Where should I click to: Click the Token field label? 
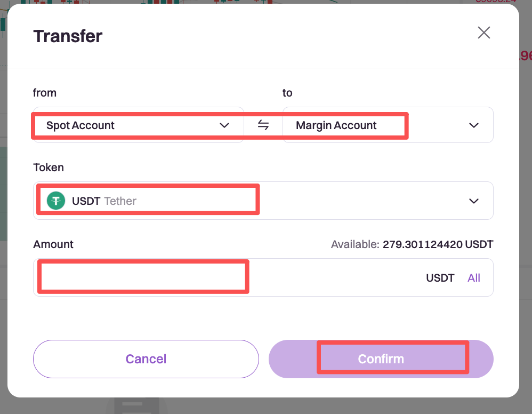tap(49, 168)
